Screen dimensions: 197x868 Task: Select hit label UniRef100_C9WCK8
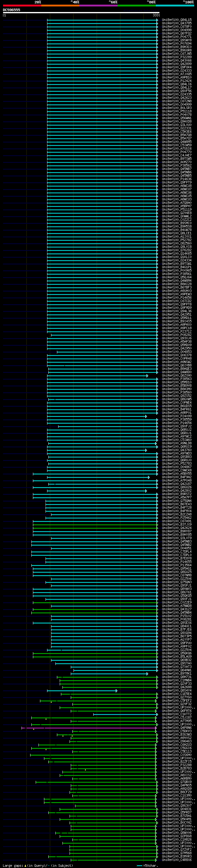177,470
